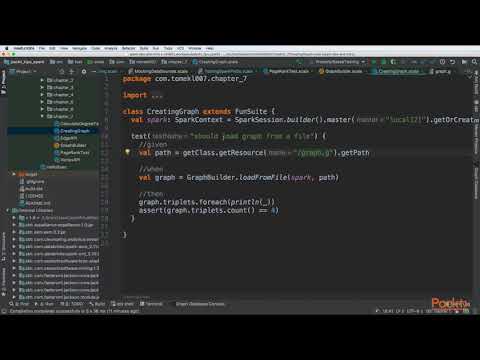Open the File menu
The width and height of the screenshot is (480, 360).
42,48
